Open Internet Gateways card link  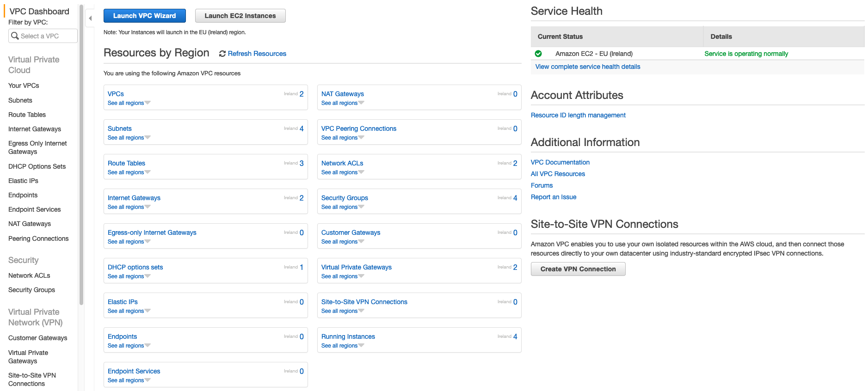tap(134, 198)
